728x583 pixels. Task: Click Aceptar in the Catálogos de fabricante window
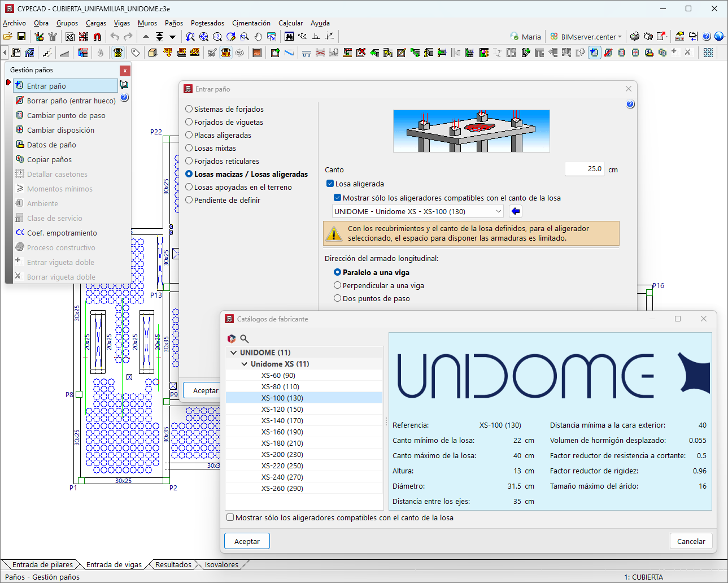(x=247, y=541)
